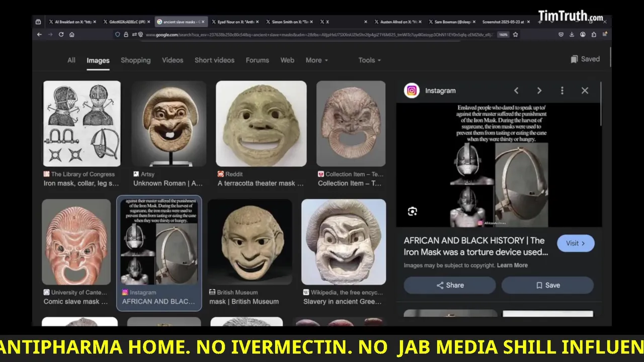Open the tab overview icon left of tabs

coord(38,22)
